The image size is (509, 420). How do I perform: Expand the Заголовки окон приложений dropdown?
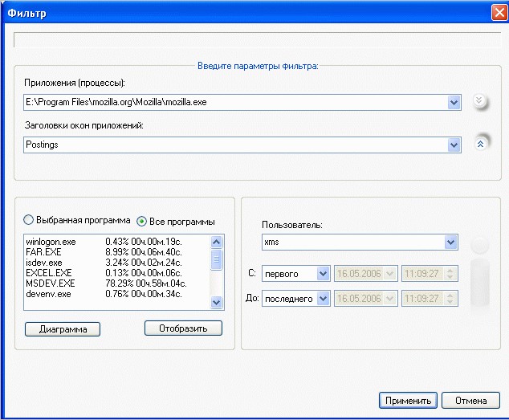(454, 145)
